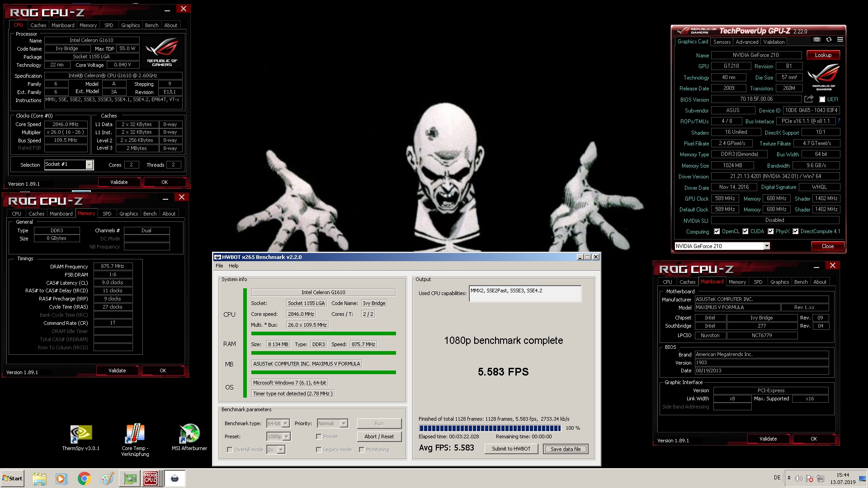Image resolution: width=868 pixels, height=488 pixels.
Task: Open Bench tab in the Mainboard CPU-Z window
Action: (x=801, y=282)
